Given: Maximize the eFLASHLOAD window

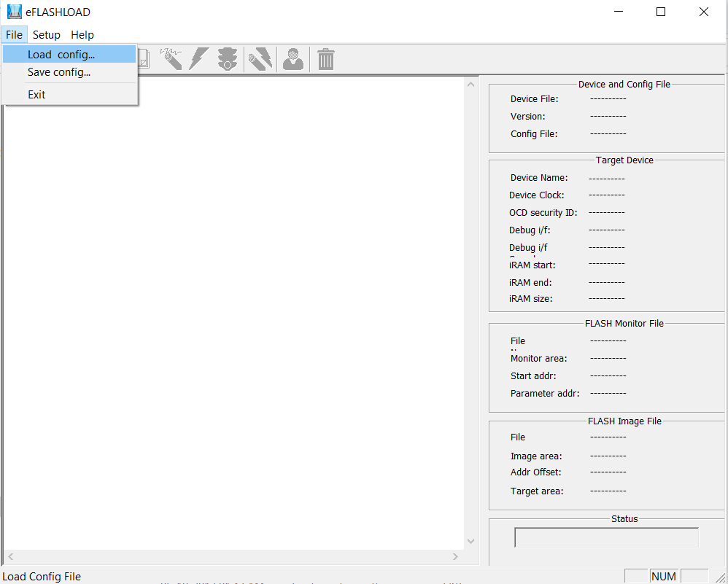Looking at the screenshot, I should point(661,12).
